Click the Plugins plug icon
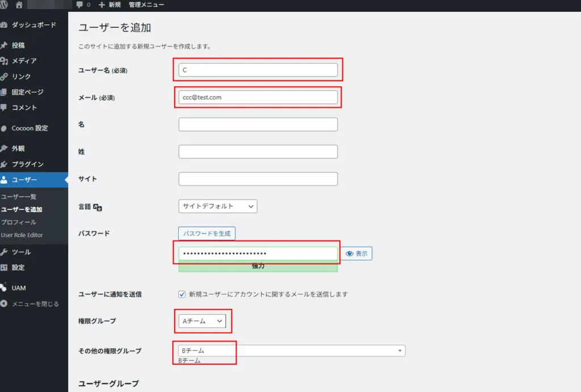 [5, 164]
